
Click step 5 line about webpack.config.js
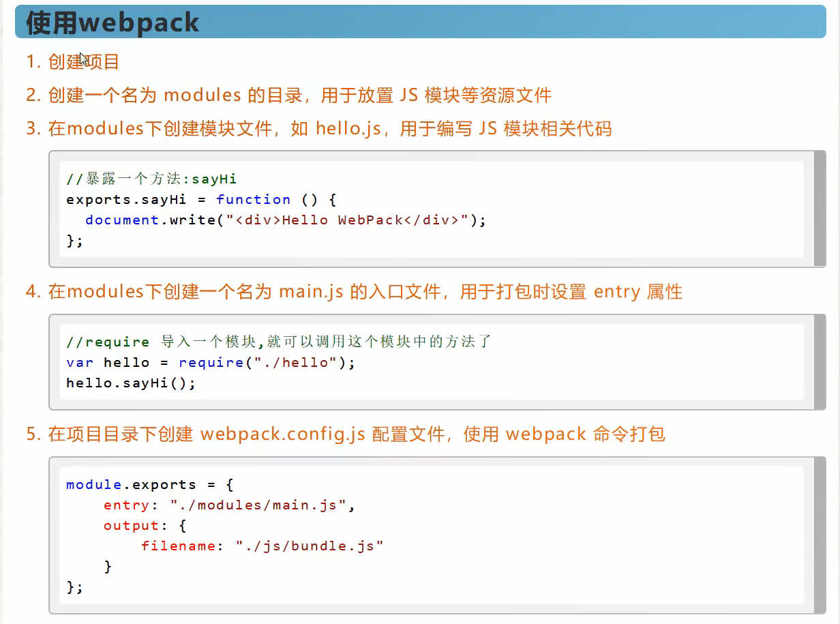point(345,434)
